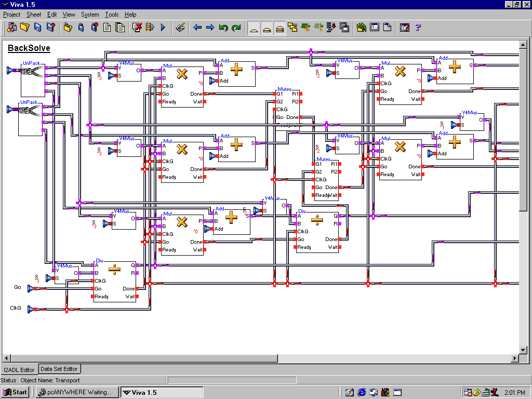The width and height of the screenshot is (532, 399).
Task: Click the green Undo arrow icon
Action: coord(223,28)
